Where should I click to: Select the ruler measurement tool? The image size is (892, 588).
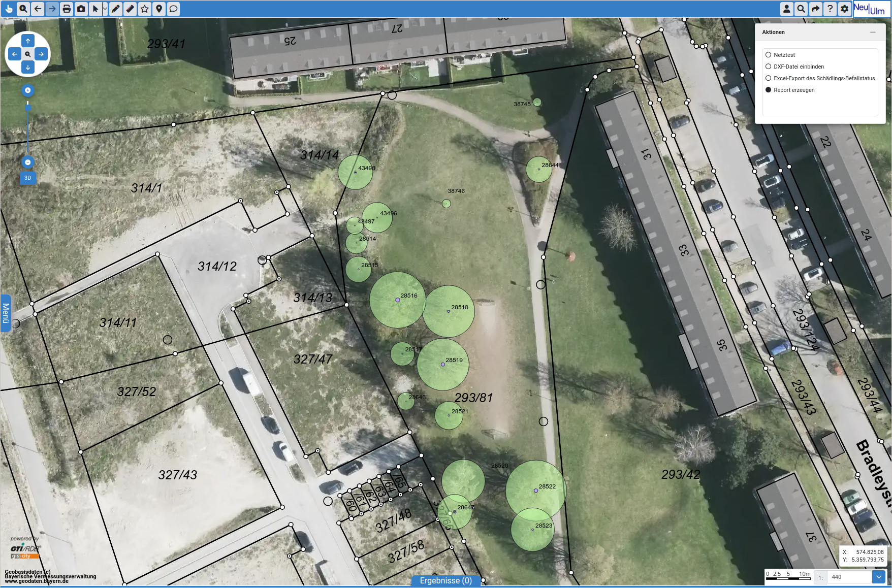(x=130, y=9)
